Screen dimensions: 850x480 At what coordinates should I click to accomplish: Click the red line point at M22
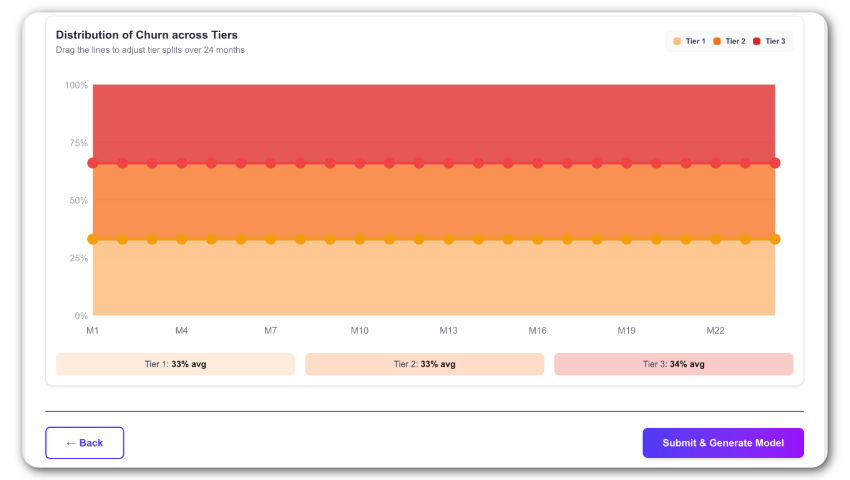pos(715,163)
